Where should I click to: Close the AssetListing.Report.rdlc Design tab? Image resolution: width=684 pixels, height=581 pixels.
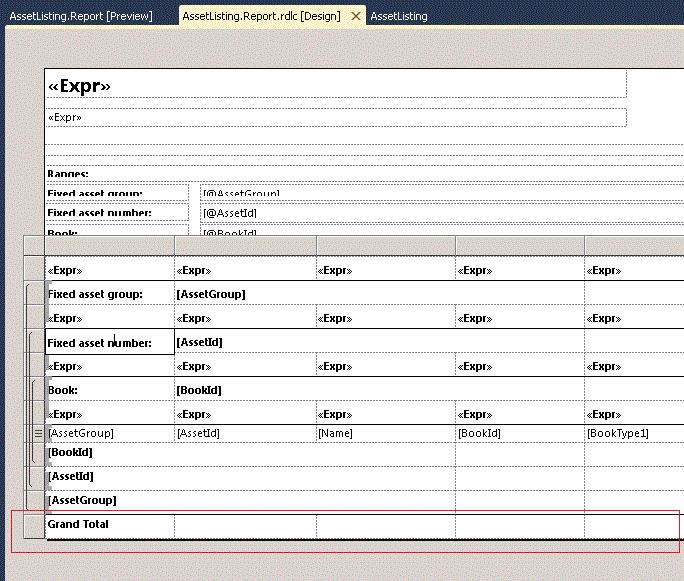pos(356,16)
